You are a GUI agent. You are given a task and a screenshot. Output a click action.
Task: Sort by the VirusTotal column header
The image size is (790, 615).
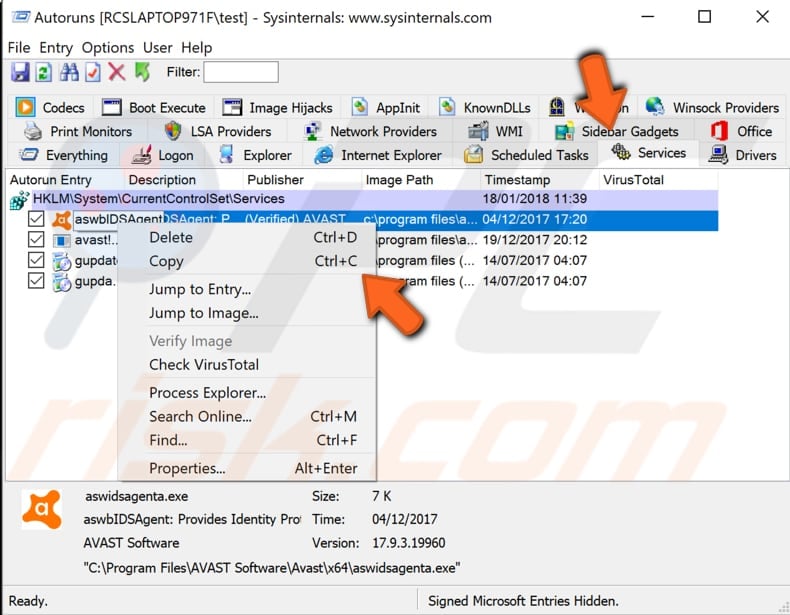click(x=659, y=180)
